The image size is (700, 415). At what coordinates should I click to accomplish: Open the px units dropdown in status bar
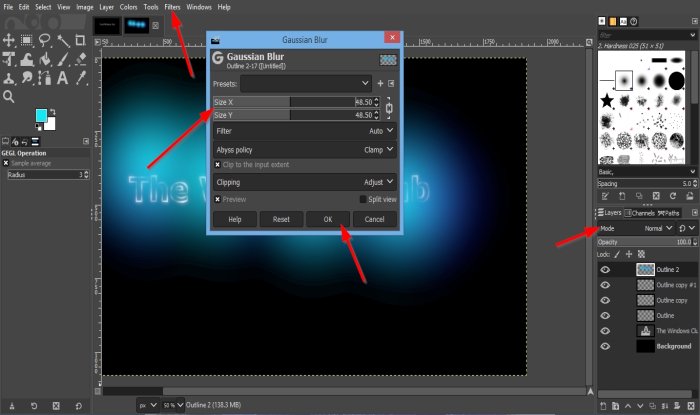point(148,405)
